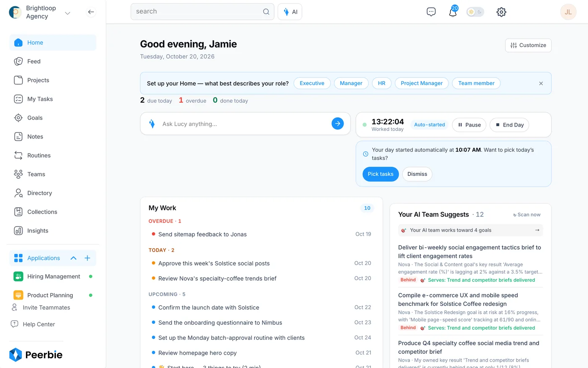Select the Team member role chip

[x=476, y=83]
